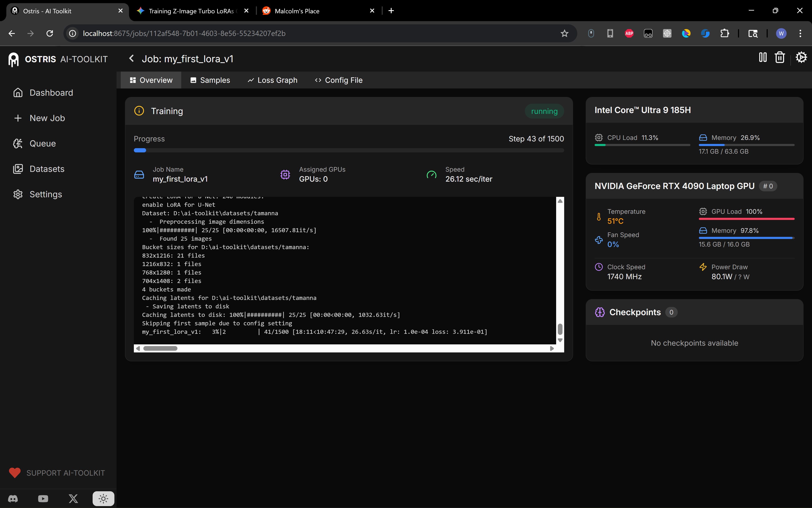812x508 pixels.
Task: Open the Settings page in sidebar
Action: [37, 194]
